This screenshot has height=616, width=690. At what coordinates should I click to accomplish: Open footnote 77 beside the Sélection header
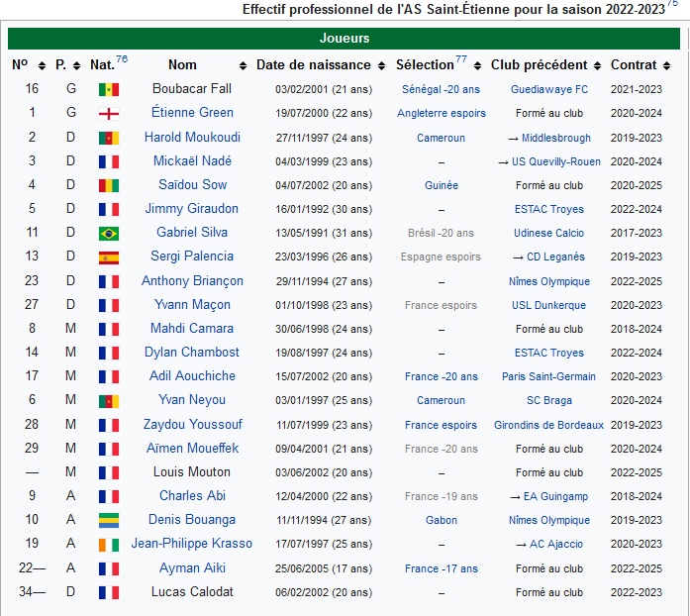click(x=461, y=59)
